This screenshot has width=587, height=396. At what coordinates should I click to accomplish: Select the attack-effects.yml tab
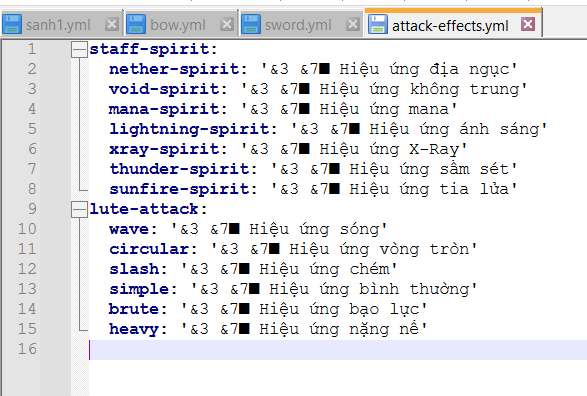[x=453, y=24]
